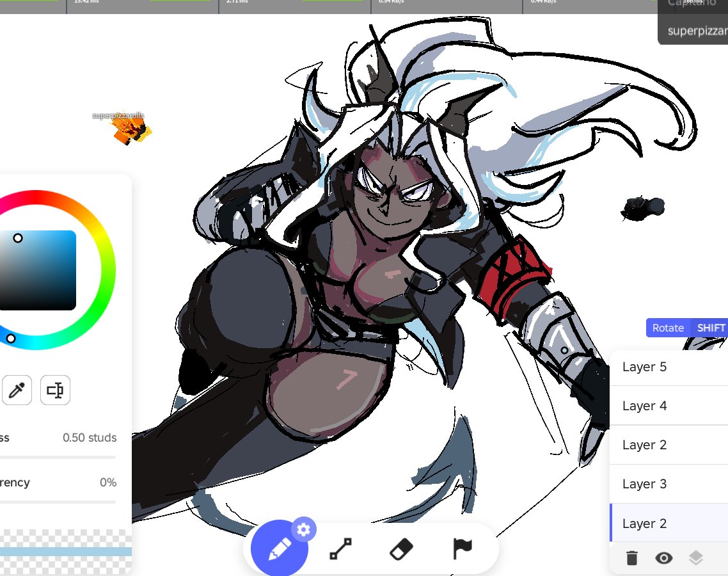
Task: Click the light blue color preview bar
Action: coord(65,552)
